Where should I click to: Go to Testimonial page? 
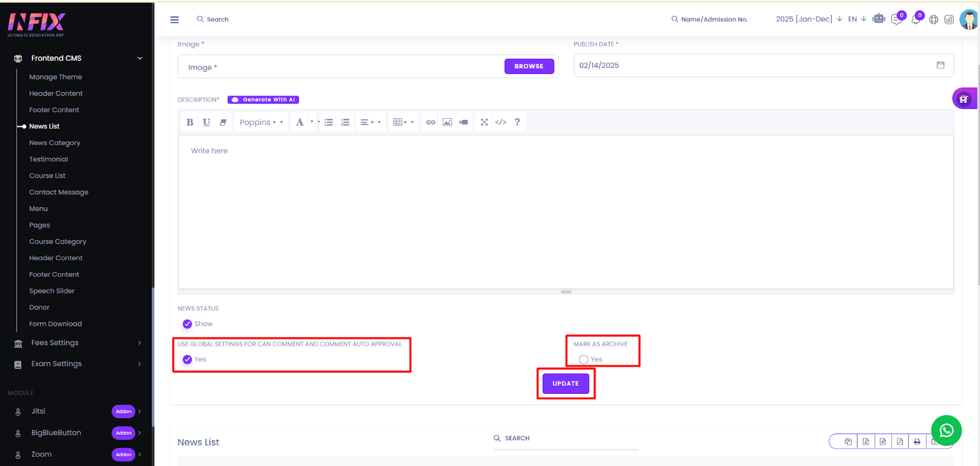(48, 159)
